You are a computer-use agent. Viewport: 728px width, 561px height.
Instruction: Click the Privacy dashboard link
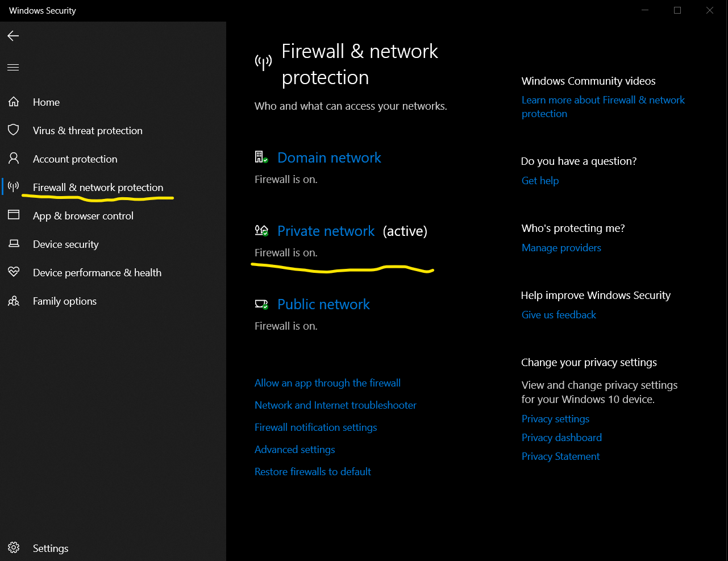click(561, 438)
